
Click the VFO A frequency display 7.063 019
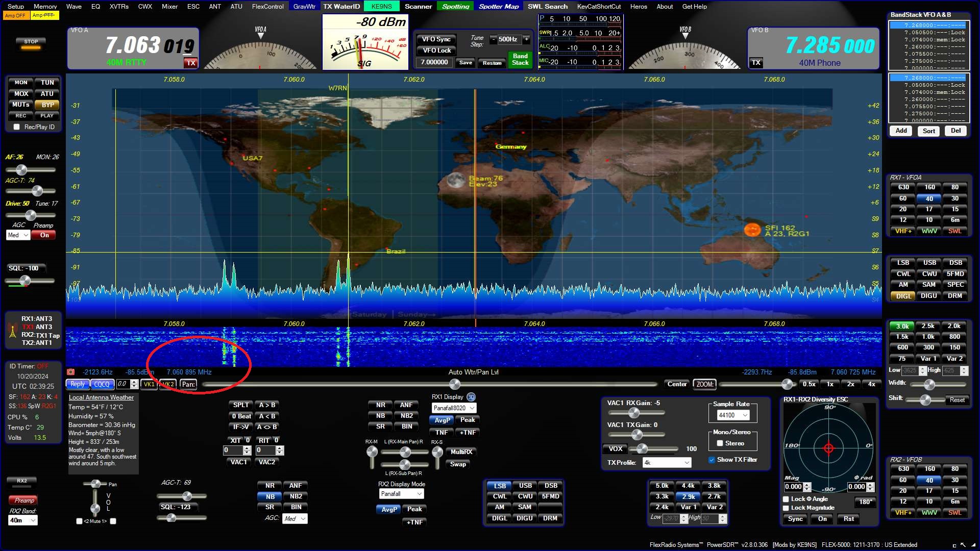pos(150,46)
